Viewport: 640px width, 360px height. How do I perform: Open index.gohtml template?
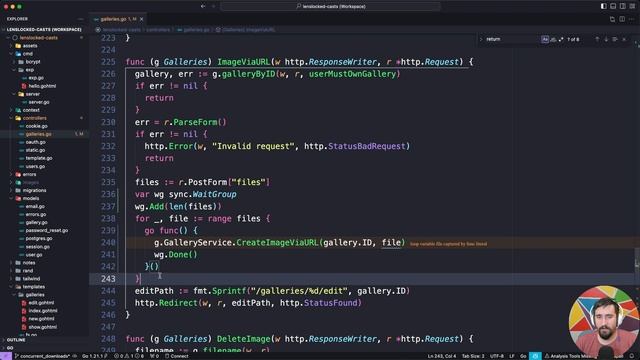click(42, 311)
